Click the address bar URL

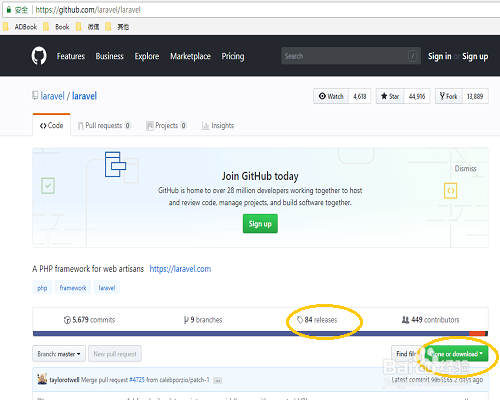click(x=88, y=10)
